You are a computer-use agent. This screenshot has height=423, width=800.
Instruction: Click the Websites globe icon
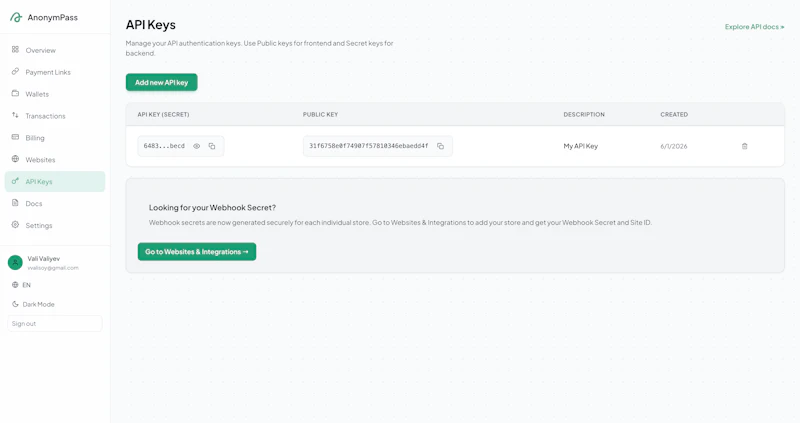[x=15, y=159]
